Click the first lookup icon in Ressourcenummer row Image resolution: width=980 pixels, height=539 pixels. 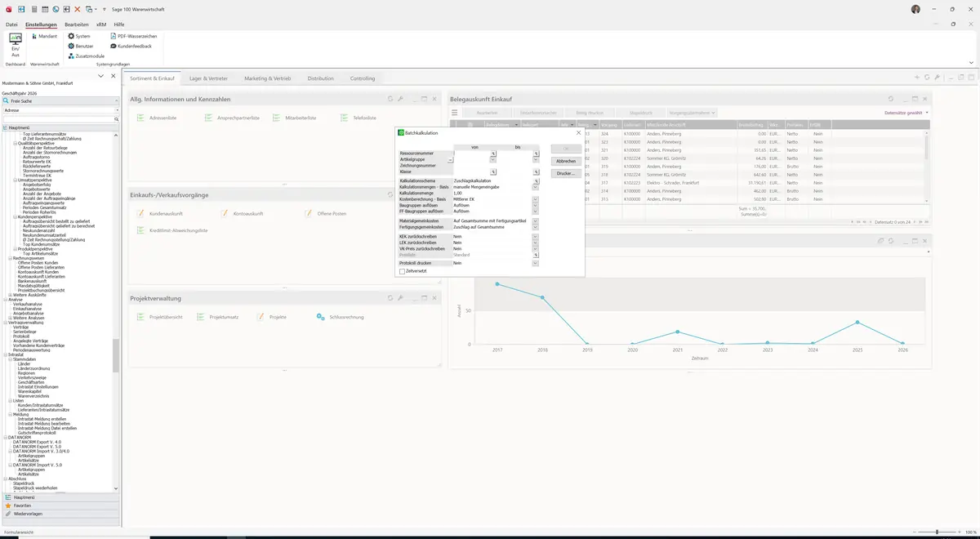click(x=493, y=154)
